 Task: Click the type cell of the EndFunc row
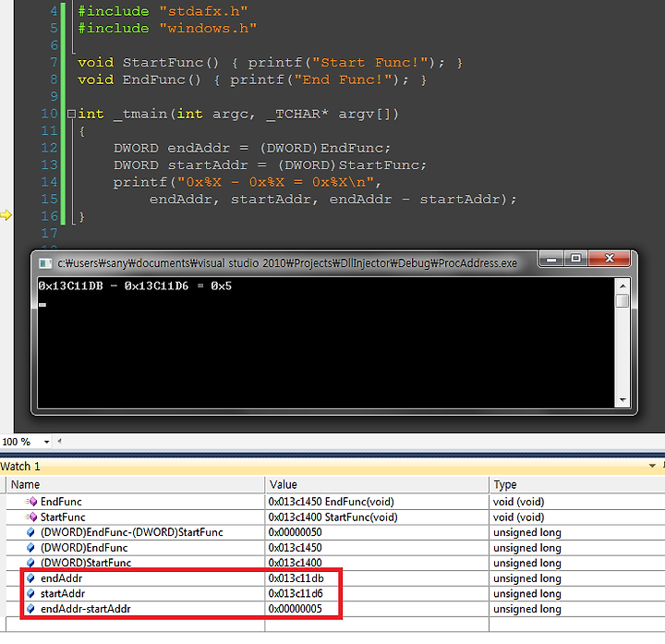[576, 502]
